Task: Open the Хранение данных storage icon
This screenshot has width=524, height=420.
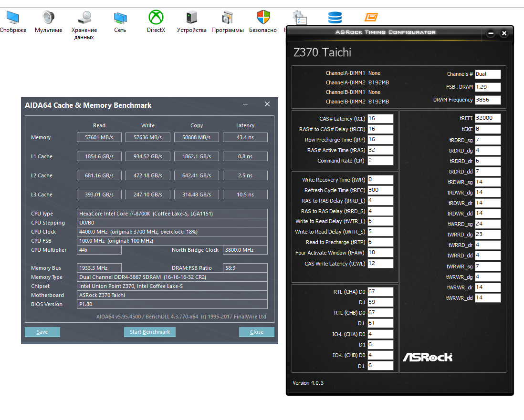Action: click(84, 17)
